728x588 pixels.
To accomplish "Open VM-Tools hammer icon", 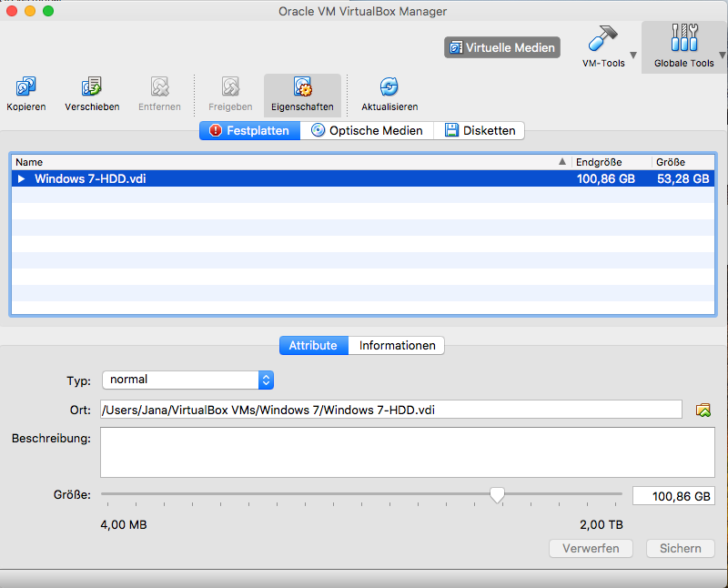I will (603, 38).
